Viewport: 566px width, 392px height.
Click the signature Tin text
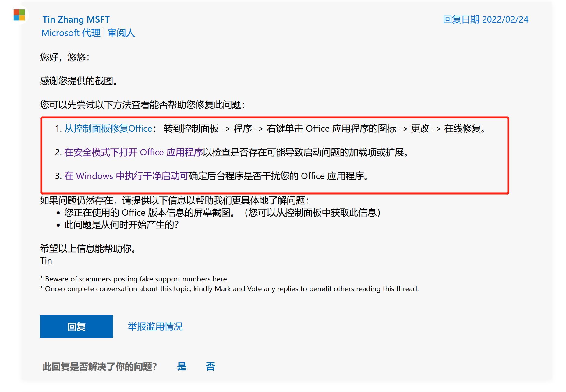coord(46,261)
